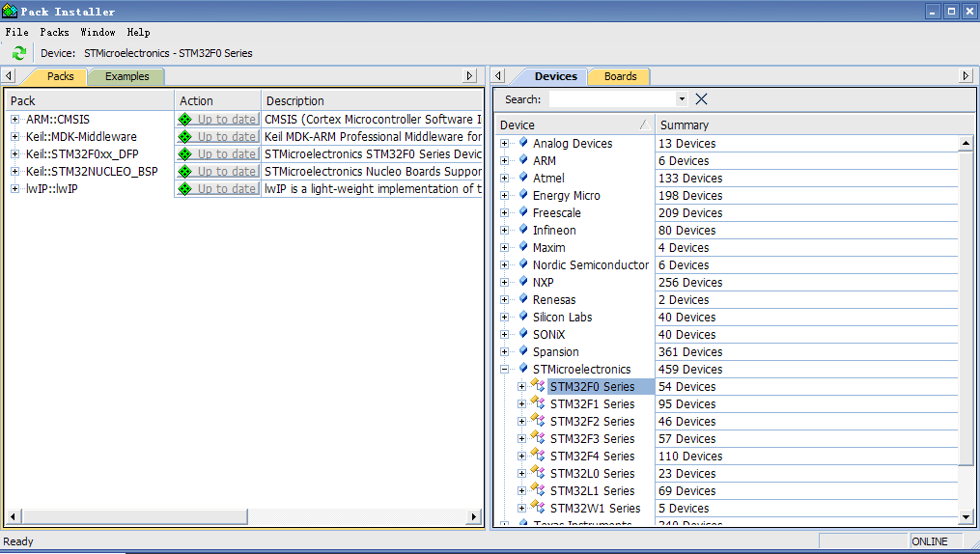Click the vendor icon beside Silicon Labs

pos(523,317)
